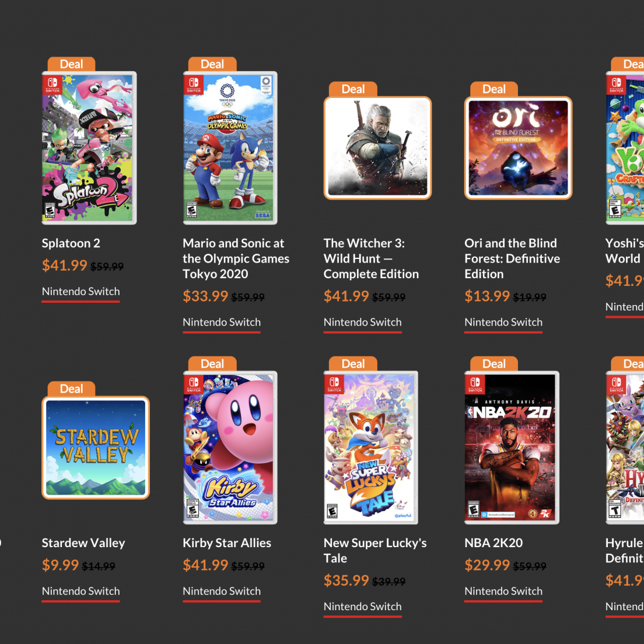Click the Deal tag on The Witcher 3
This screenshot has width=644, height=644.
353,89
